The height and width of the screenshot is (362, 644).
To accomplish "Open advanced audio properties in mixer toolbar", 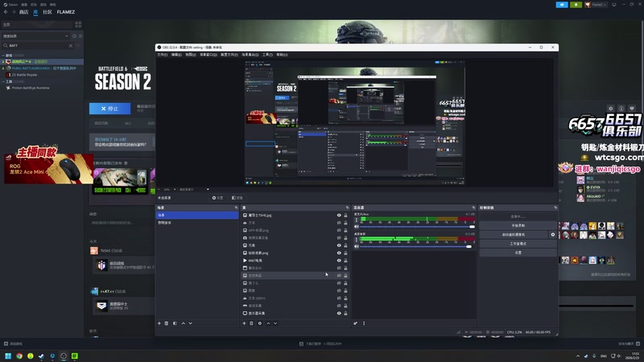I will (x=355, y=323).
